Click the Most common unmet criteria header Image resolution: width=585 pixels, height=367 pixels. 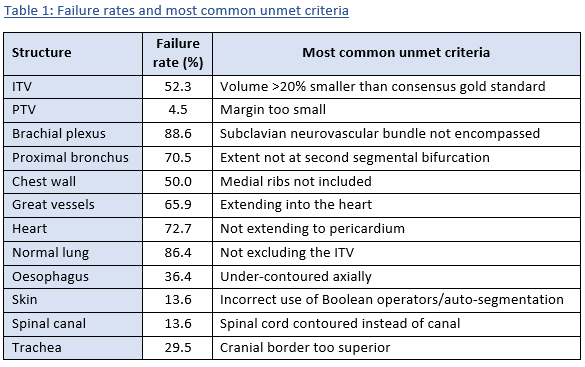396,53
